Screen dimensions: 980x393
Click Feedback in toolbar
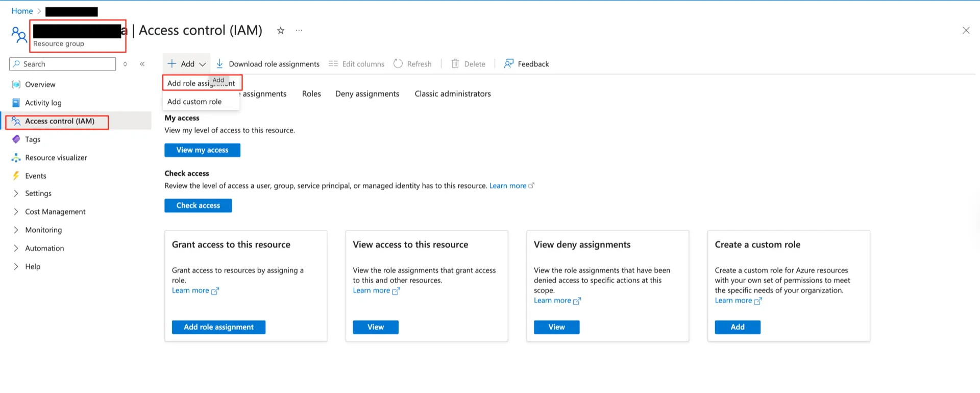(x=526, y=64)
